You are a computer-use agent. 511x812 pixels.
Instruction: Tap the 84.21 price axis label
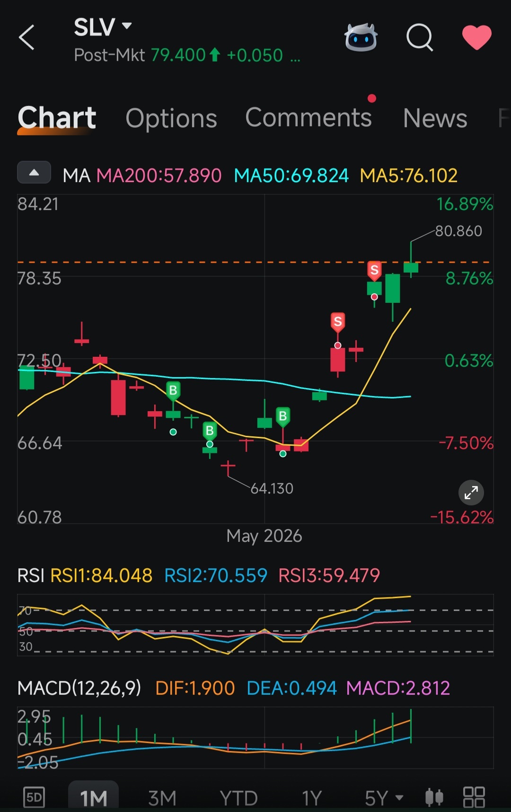coord(38,204)
